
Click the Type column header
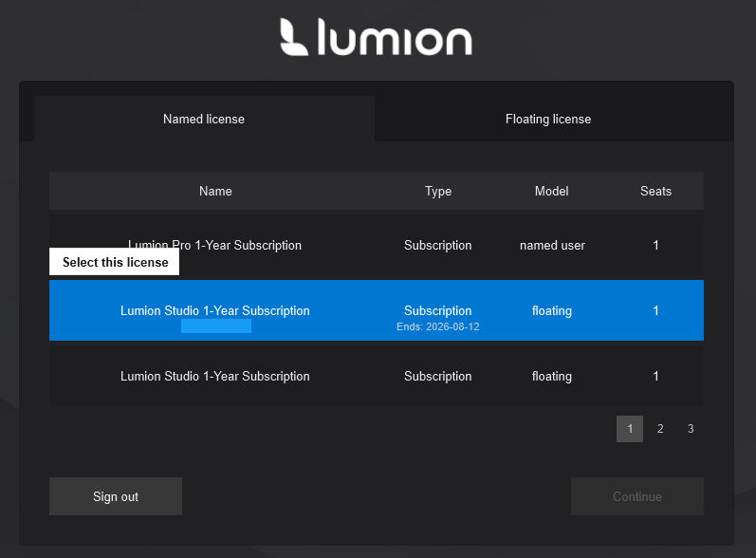[x=437, y=191]
